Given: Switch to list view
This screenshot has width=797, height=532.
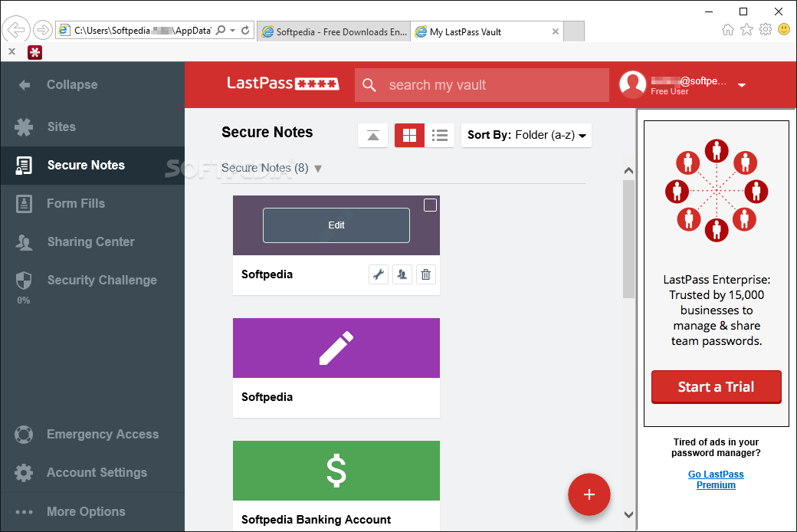Looking at the screenshot, I should pos(440,135).
